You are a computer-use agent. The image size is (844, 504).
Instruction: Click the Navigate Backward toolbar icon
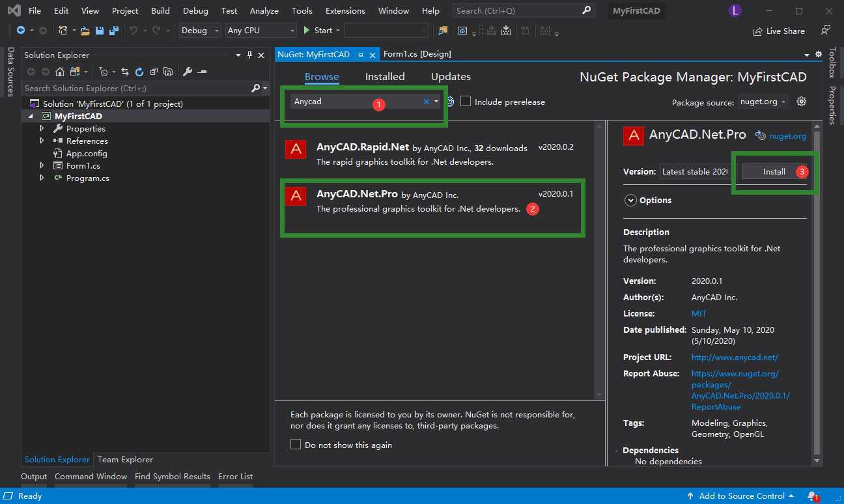click(21, 31)
